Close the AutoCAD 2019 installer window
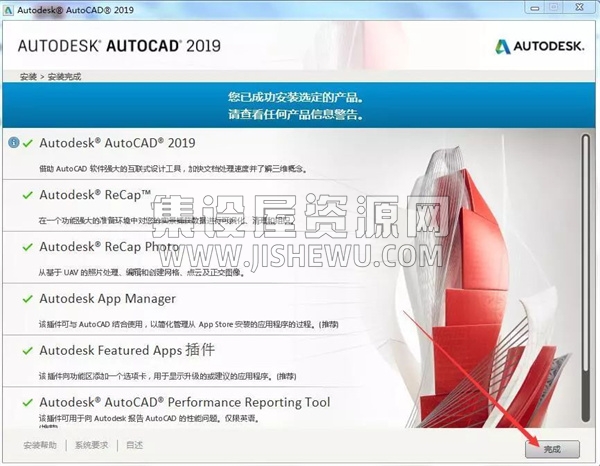 [579, 8]
